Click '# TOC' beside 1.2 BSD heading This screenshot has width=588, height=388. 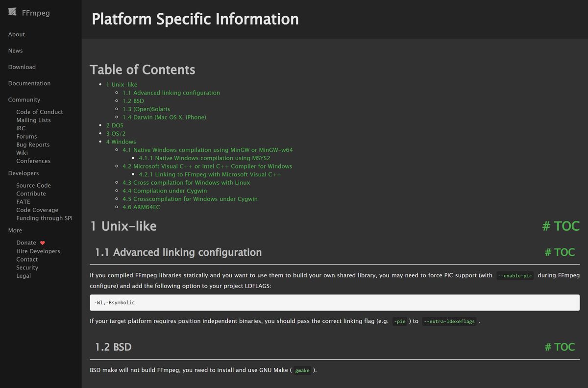click(560, 347)
